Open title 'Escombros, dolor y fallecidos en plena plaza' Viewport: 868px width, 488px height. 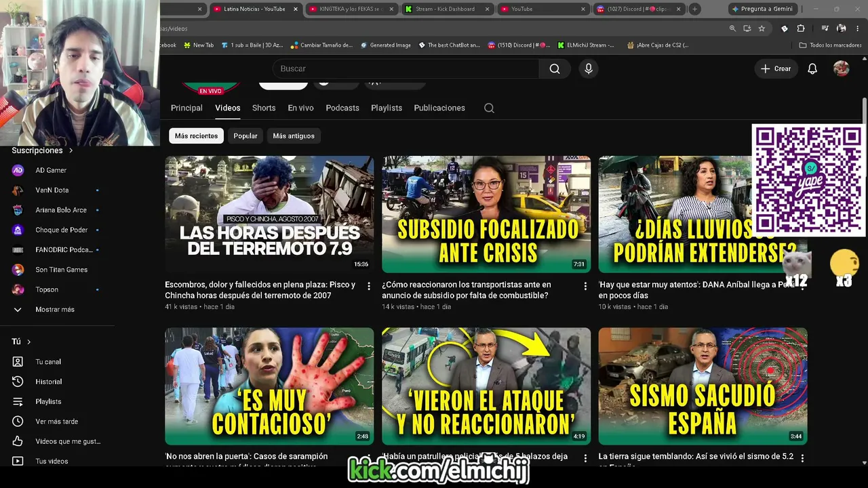pos(260,290)
